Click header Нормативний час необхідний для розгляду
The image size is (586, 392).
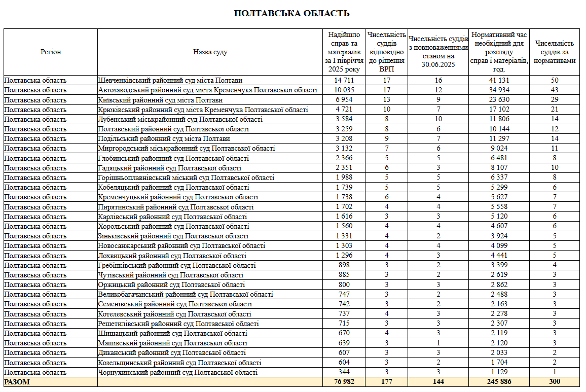click(x=499, y=52)
